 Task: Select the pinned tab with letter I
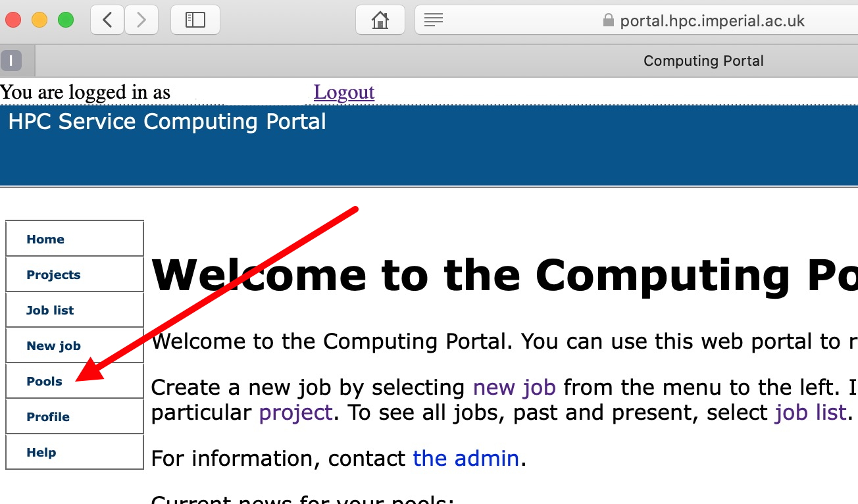pos(11,61)
